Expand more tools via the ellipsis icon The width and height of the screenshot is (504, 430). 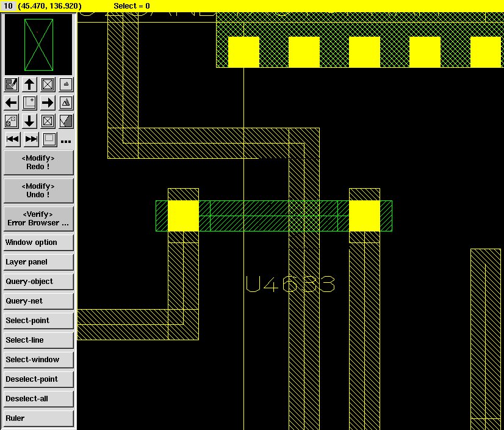tap(66, 141)
